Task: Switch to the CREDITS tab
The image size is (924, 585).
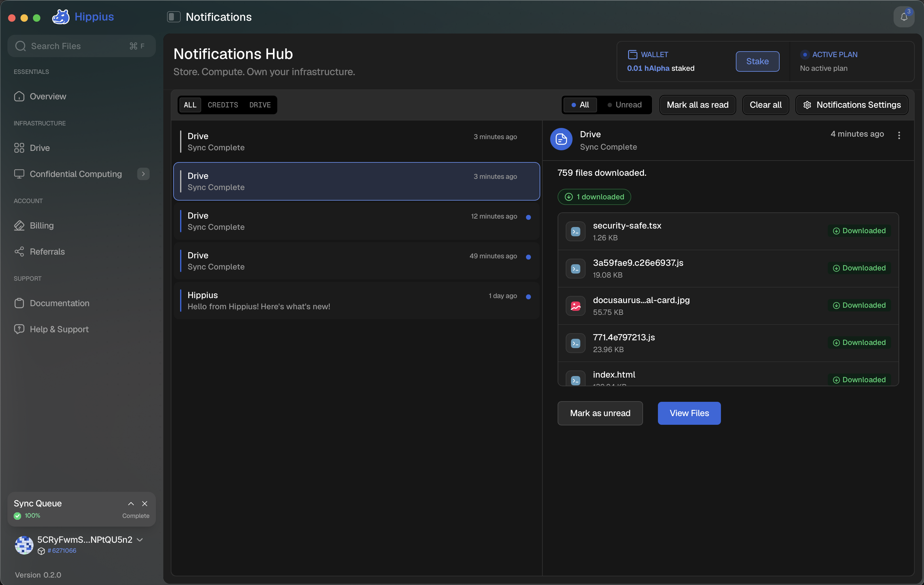Action: pyautogui.click(x=223, y=105)
